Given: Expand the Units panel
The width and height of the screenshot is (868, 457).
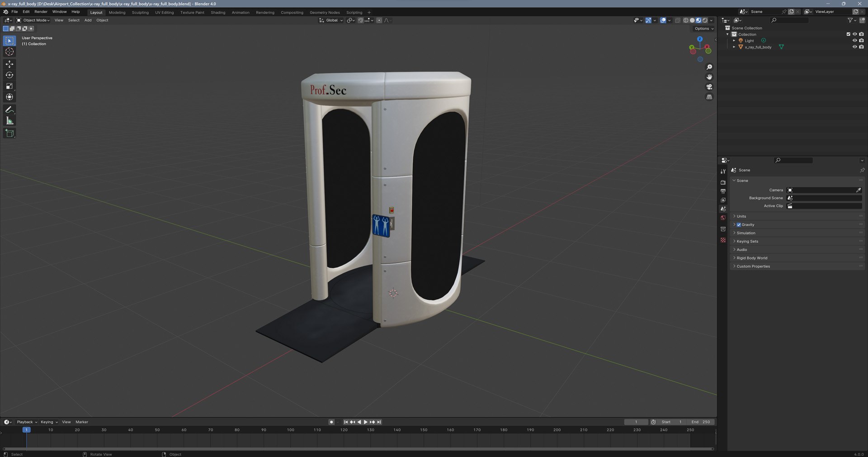Looking at the screenshot, I should point(798,216).
